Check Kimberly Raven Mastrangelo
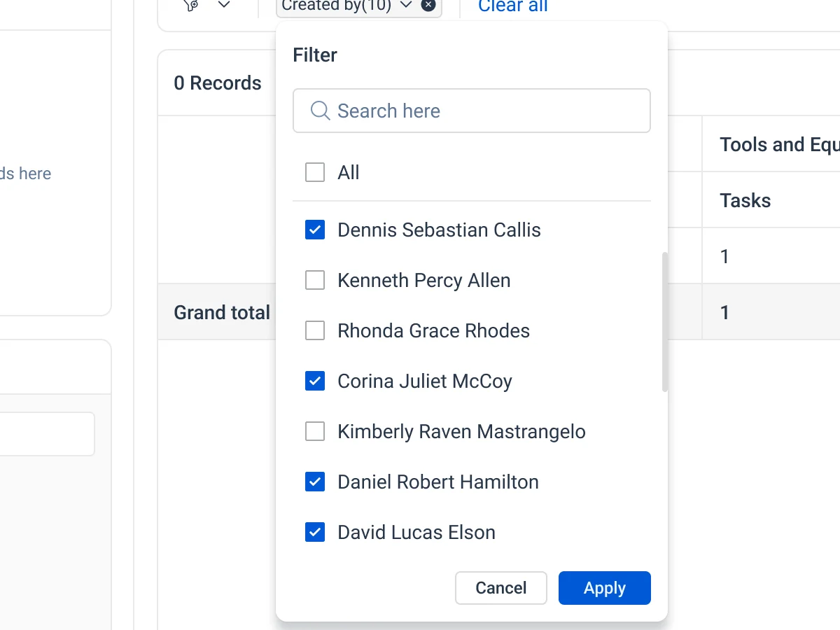This screenshot has height=630, width=840. tap(315, 431)
